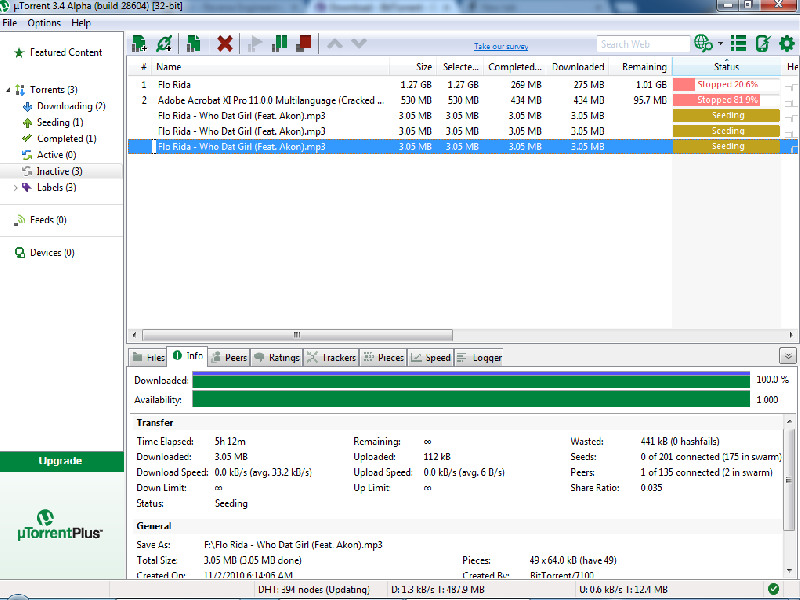Sort by the Completed column header
This screenshot has height=600, width=800.
pyautogui.click(x=514, y=67)
